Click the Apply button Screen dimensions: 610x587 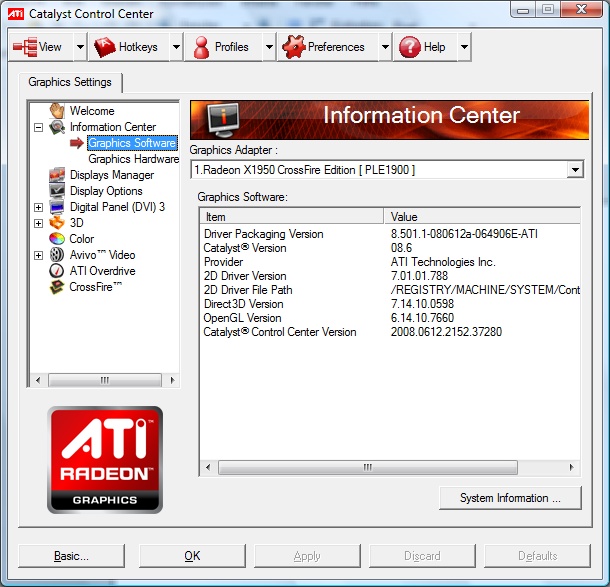point(307,556)
